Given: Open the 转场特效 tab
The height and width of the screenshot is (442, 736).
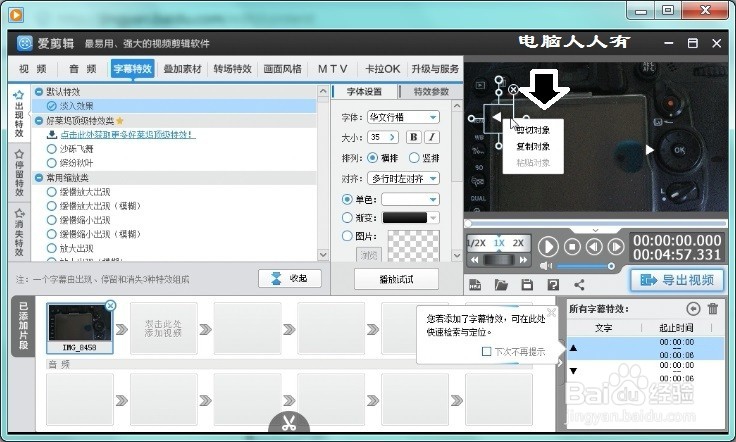Looking at the screenshot, I should pos(232,69).
